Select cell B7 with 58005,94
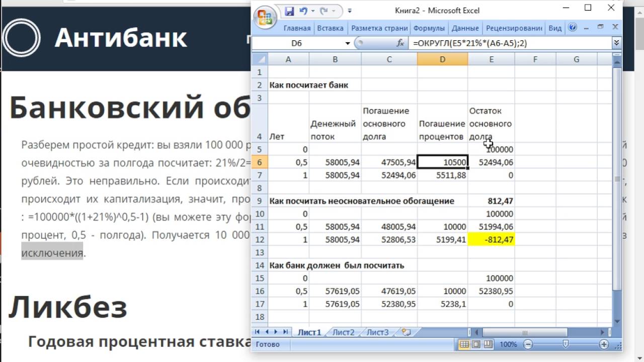 pos(335,175)
